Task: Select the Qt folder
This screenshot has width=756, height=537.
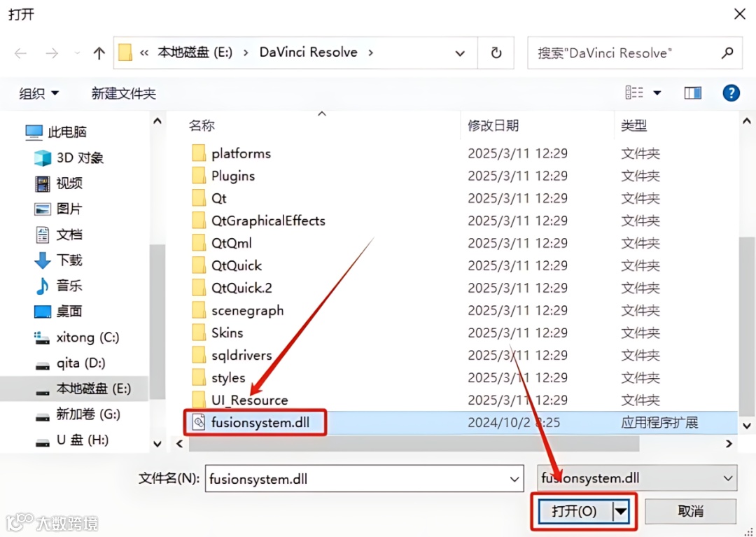Action: tap(219, 198)
